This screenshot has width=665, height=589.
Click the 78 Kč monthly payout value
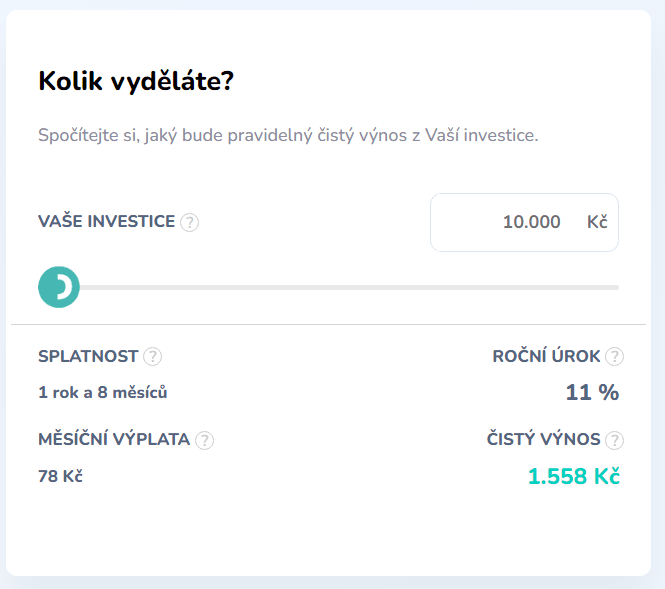60,476
